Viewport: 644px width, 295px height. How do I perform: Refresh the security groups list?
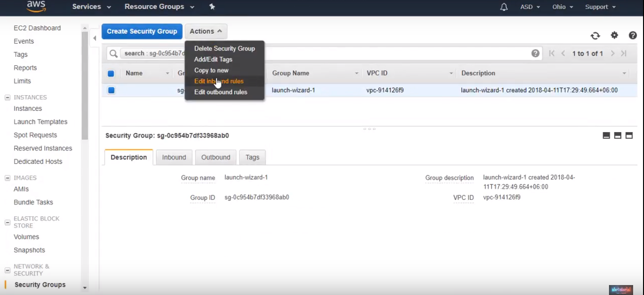point(595,36)
